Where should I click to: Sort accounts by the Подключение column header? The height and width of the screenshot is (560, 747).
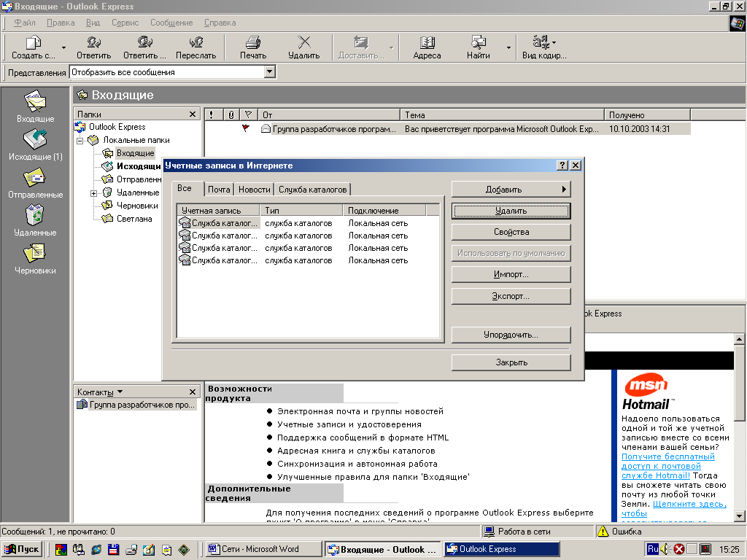coord(384,211)
